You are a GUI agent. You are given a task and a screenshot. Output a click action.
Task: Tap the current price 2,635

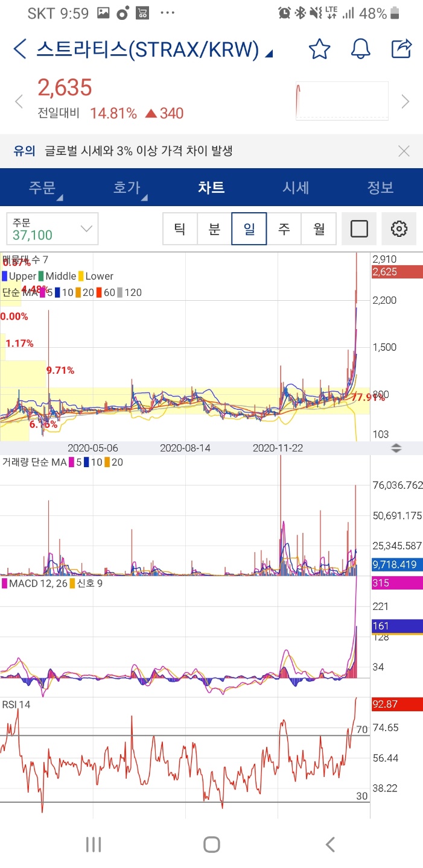coord(65,88)
